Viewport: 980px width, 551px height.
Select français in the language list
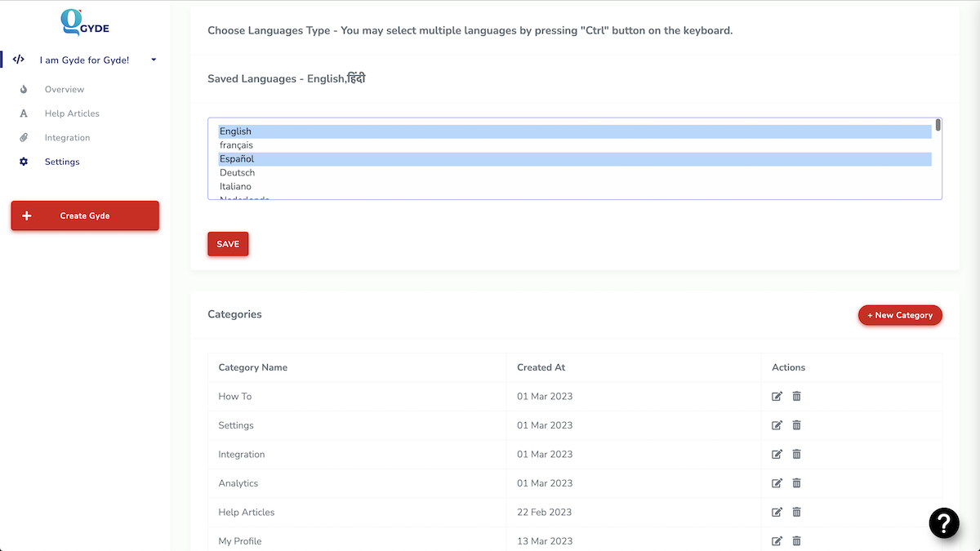[575, 145]
